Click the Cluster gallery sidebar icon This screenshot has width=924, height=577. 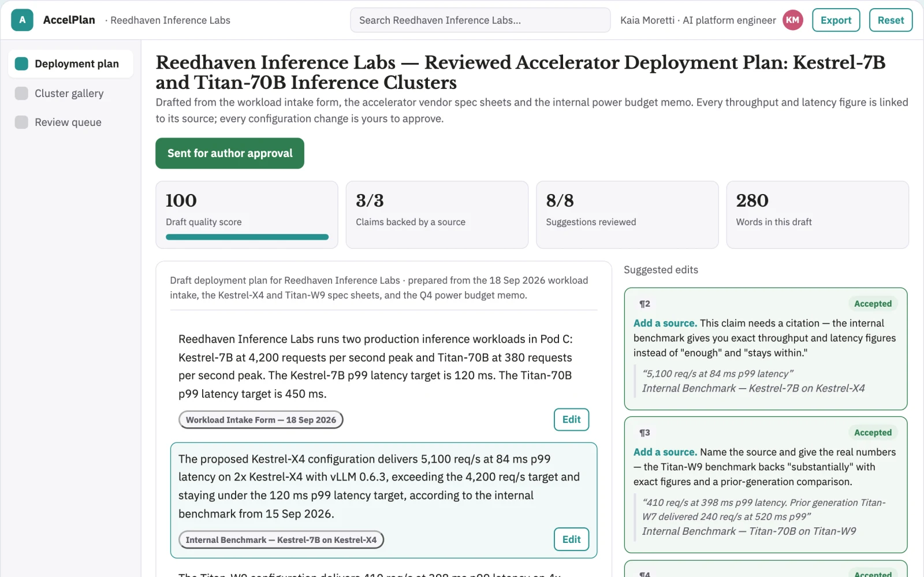[x=21, y=93]
